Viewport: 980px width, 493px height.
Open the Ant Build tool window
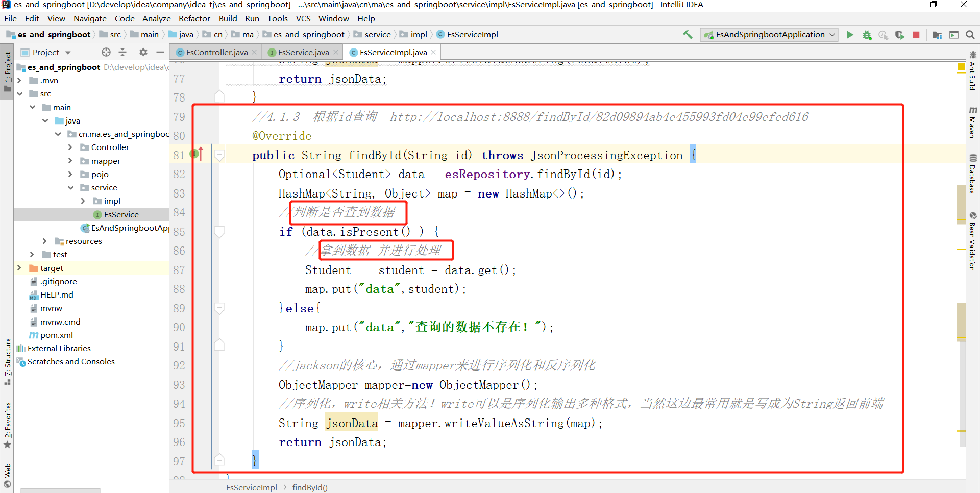point(973,70)
